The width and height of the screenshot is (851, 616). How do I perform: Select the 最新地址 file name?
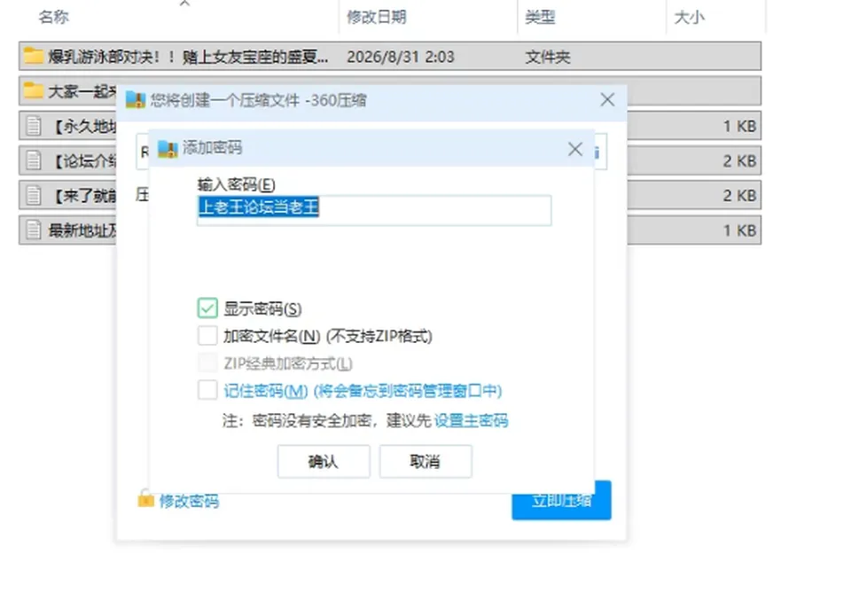tap(82, 230)
